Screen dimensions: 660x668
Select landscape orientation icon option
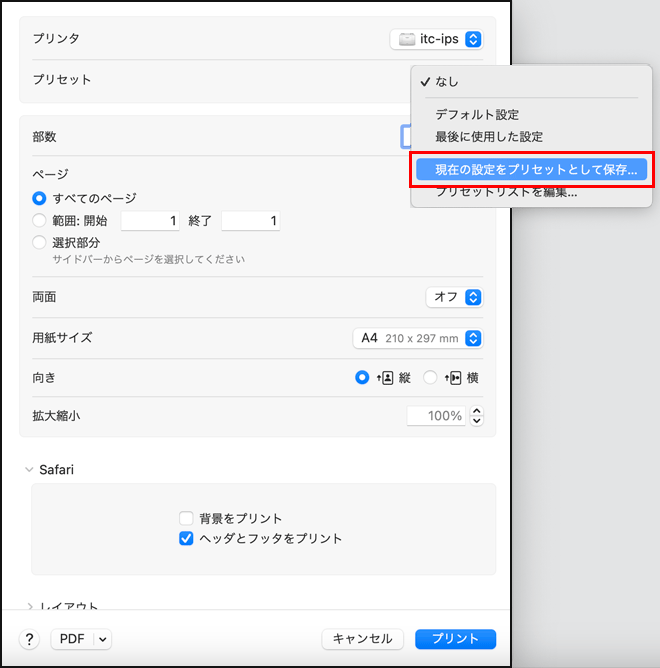431,377
